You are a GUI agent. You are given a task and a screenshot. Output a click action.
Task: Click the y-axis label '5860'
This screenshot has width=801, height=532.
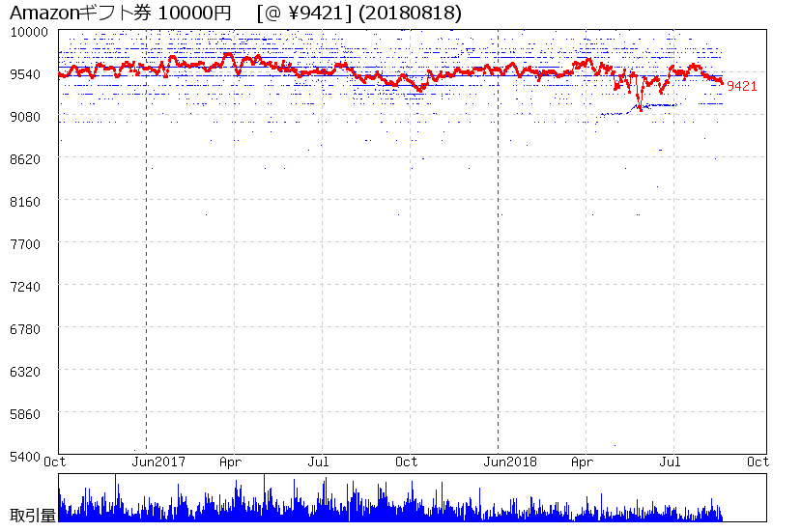tap(25, 414)
